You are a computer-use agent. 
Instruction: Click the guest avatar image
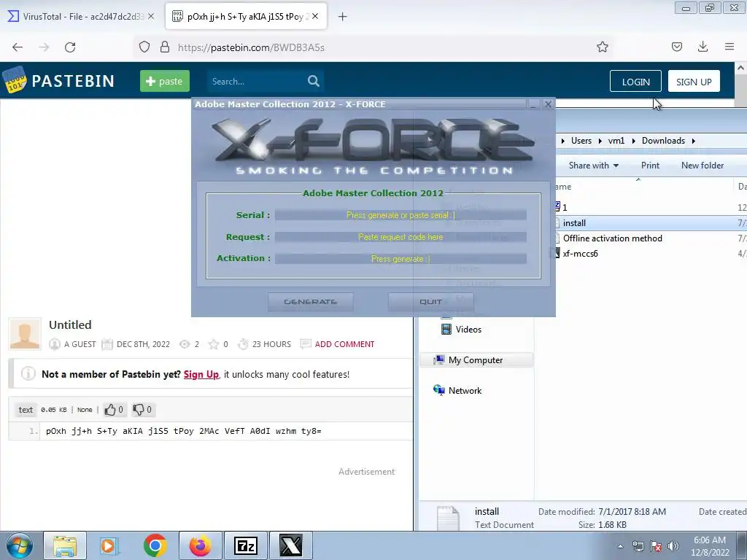click(25, 334)
